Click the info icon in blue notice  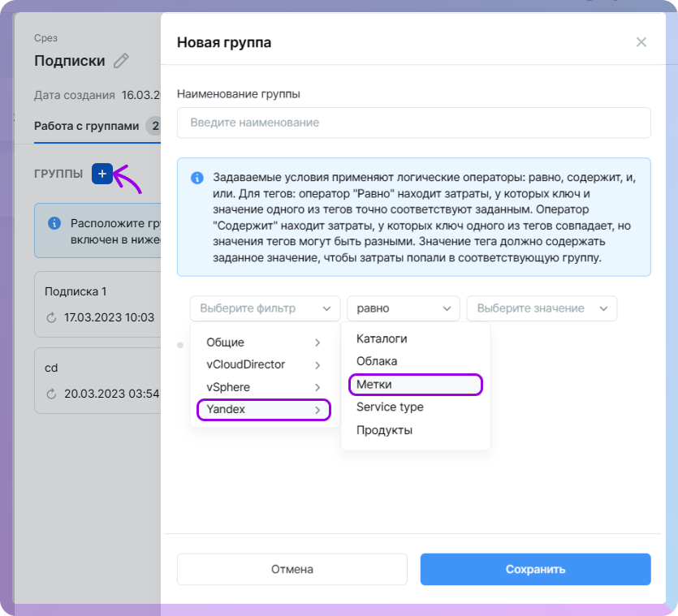pyautogui.click(x=196, y=178)
